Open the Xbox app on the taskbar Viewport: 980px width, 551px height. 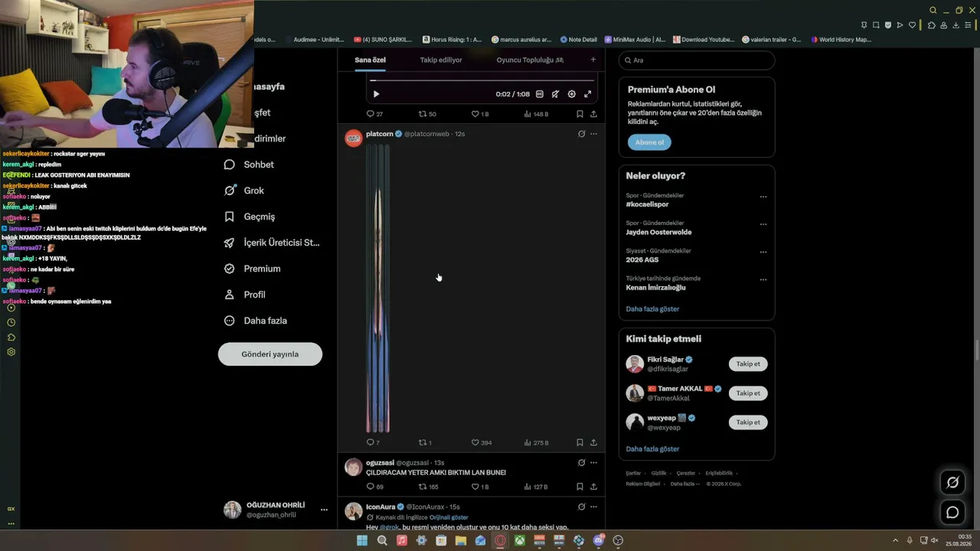pos(519,540)
